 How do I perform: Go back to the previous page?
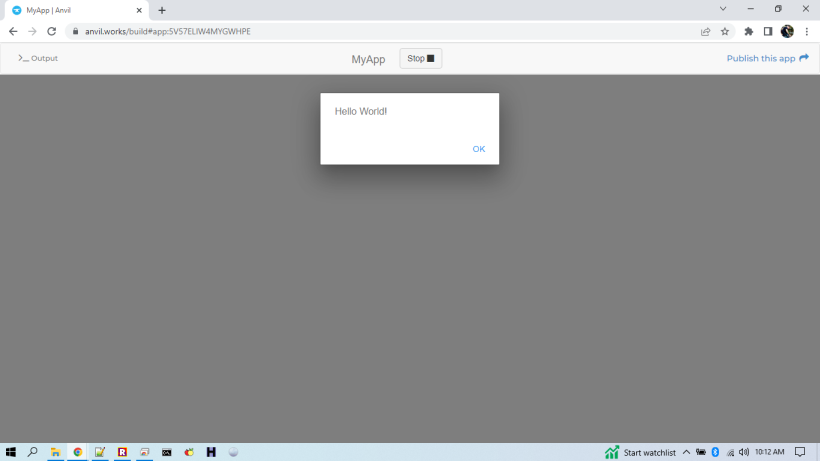(x=13, y=31)
